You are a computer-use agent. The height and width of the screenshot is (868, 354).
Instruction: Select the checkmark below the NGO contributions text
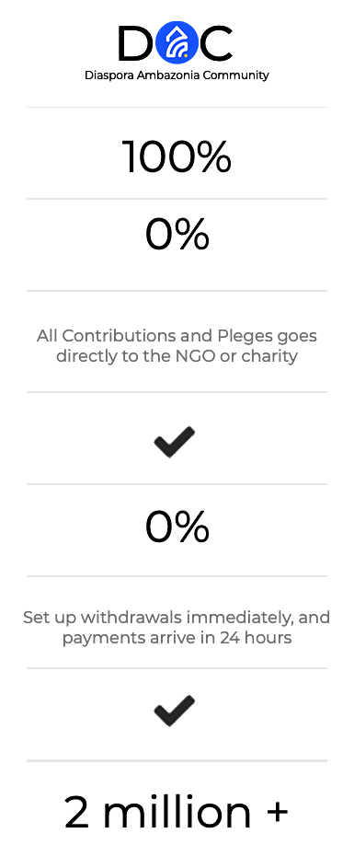click(174, 442)
